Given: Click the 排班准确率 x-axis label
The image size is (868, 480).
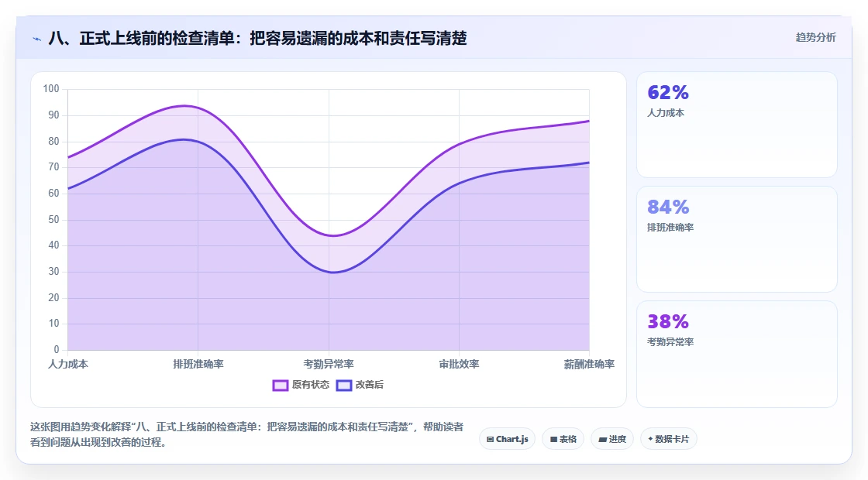Looking at the screenshot, I should tap(198, 364).
